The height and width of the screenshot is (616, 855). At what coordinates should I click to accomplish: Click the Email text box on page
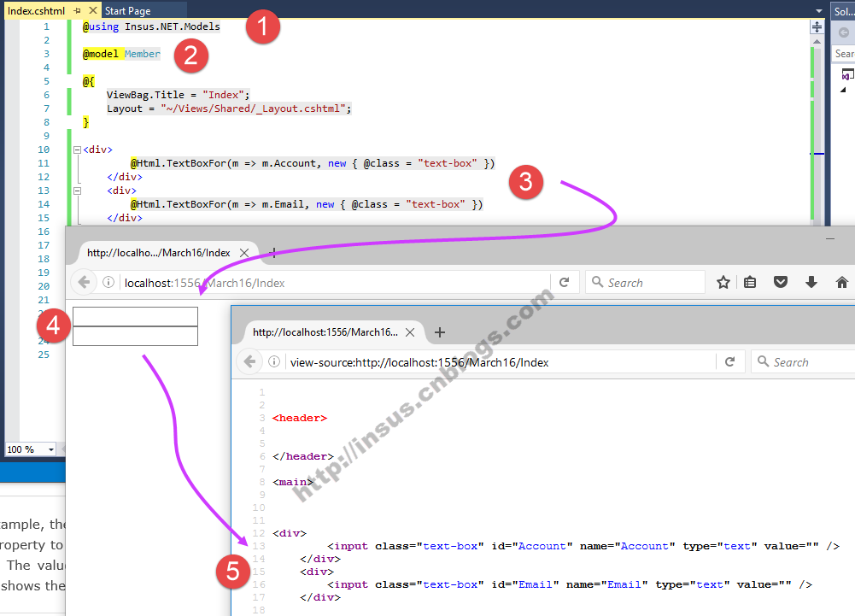coord(135,336)
